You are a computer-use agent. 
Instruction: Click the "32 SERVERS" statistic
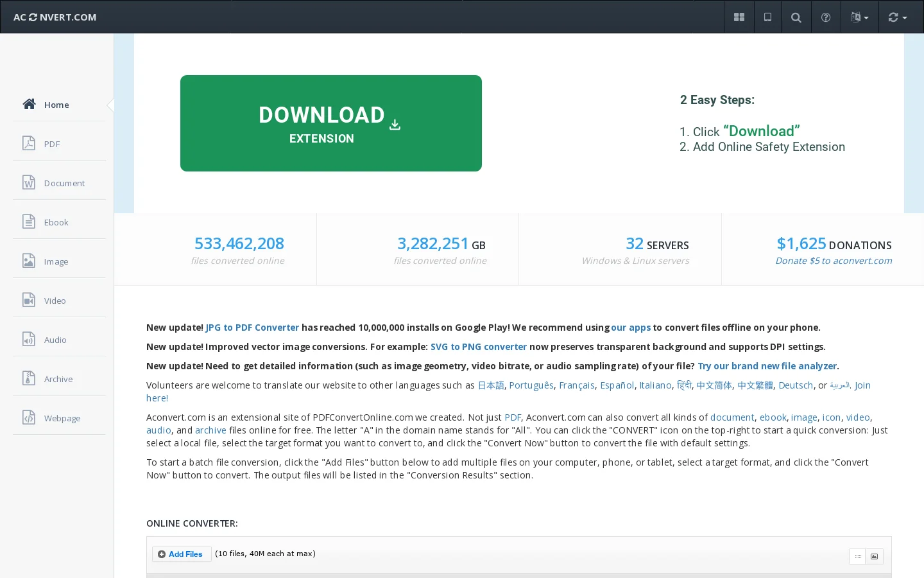(658, 244)
